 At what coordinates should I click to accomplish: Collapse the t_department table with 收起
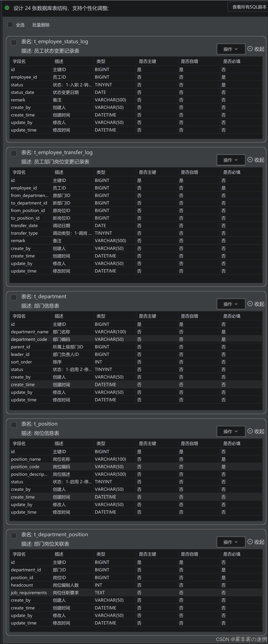click(256, 304)
